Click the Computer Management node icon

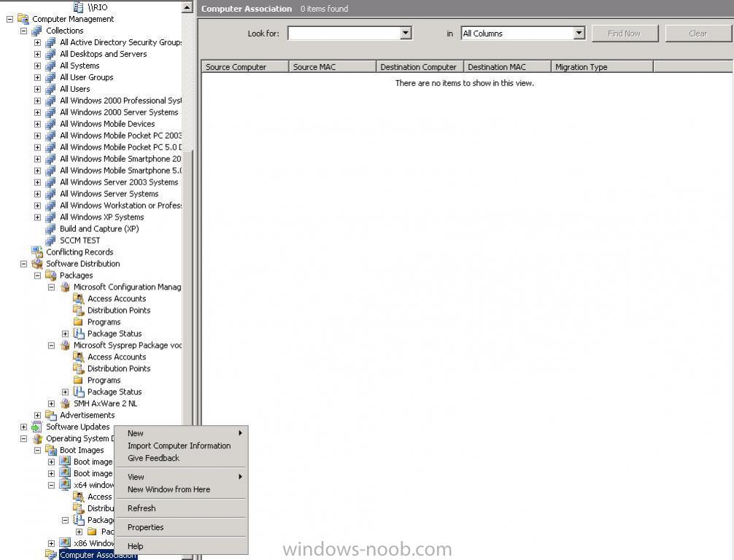tap(23, 19)
